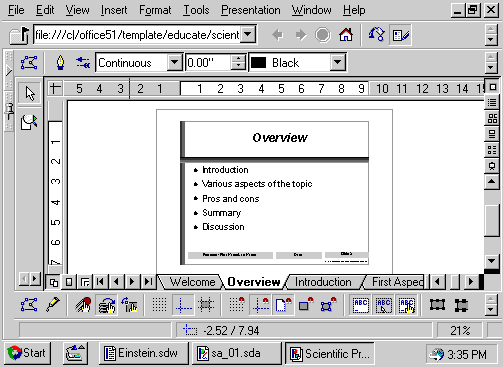Click the Search tool icon next to Home
Screen dimensions: 503x367
pos(377,35)
